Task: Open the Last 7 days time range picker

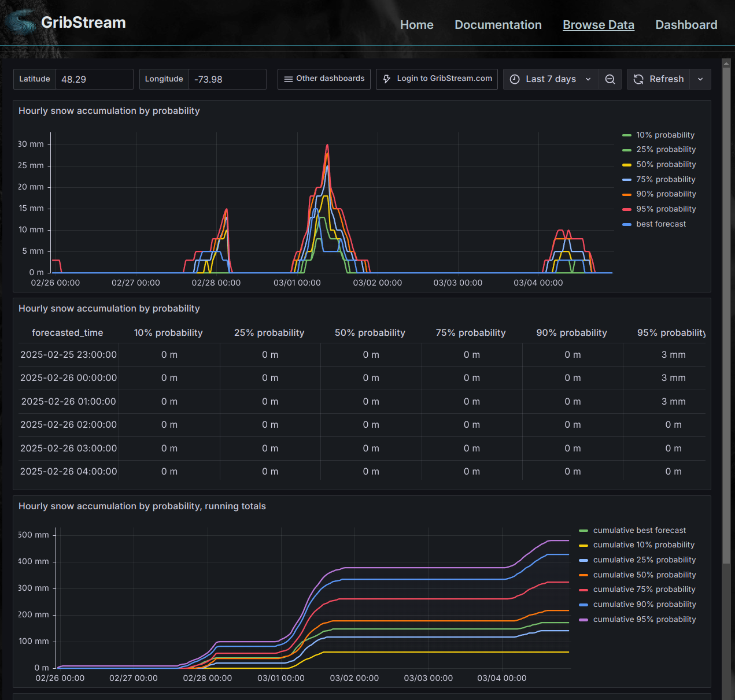Action: click(551, 79)
